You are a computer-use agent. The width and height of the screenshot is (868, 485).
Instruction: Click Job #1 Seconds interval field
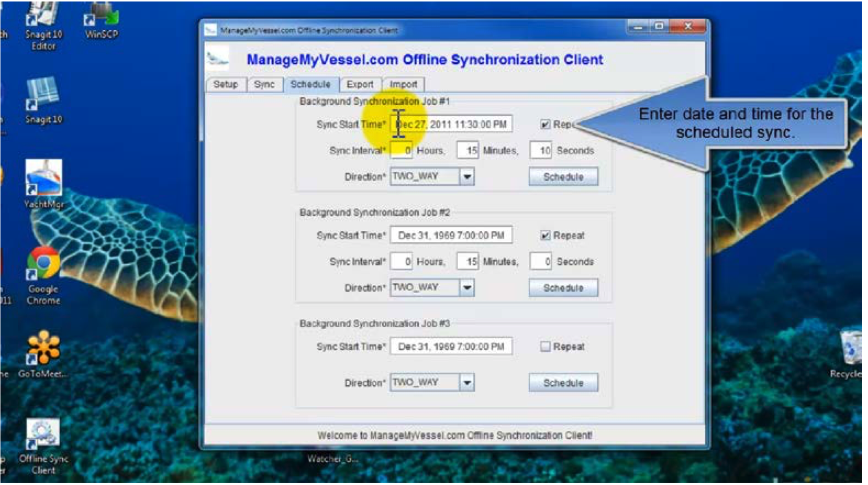541,150
